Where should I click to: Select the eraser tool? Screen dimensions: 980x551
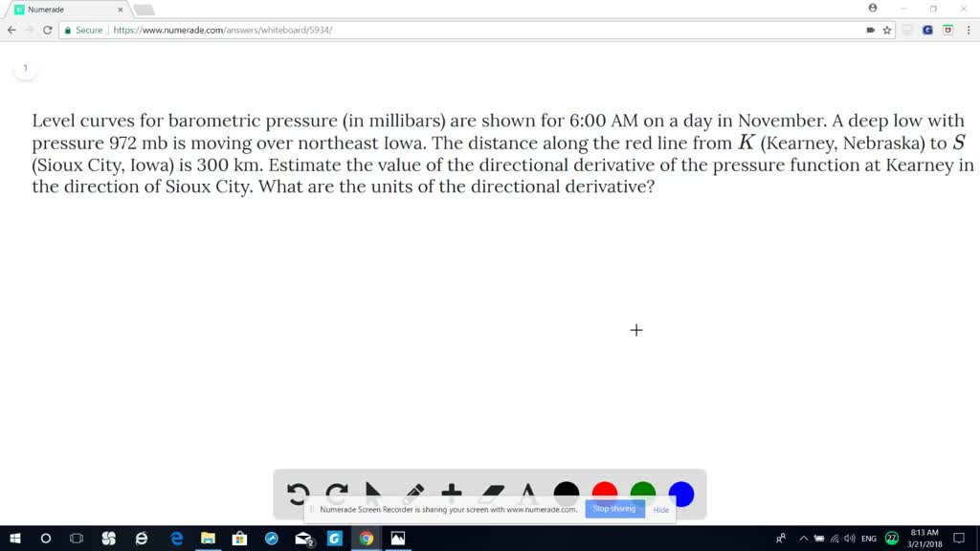click(x=492, y=494)
